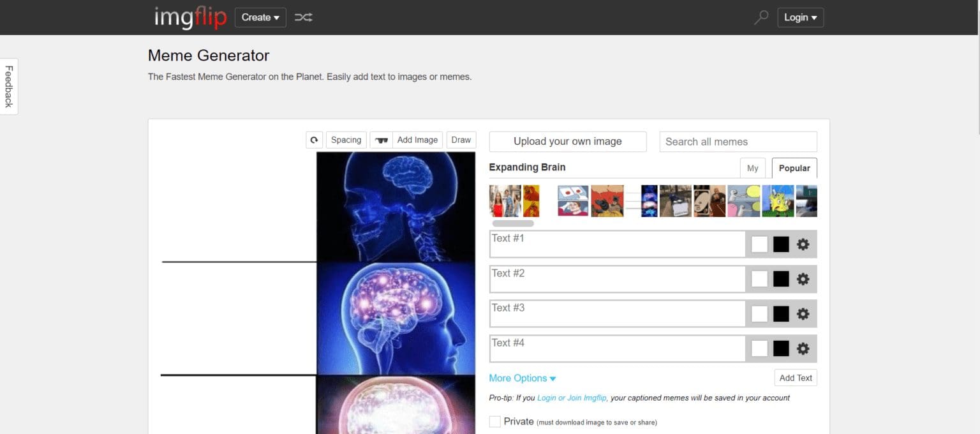Screen dimensions: 980x434
Task: Click the imgflip logo
Action: click(190, 18)
